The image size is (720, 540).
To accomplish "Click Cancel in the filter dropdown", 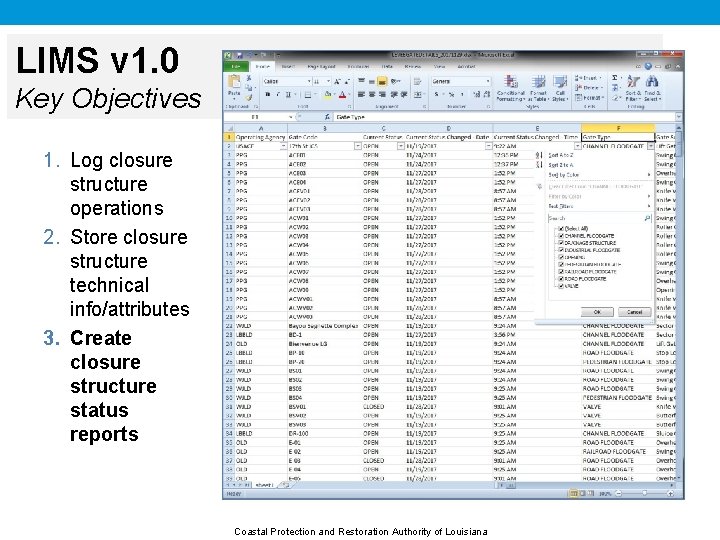I will tap(635, 312).
